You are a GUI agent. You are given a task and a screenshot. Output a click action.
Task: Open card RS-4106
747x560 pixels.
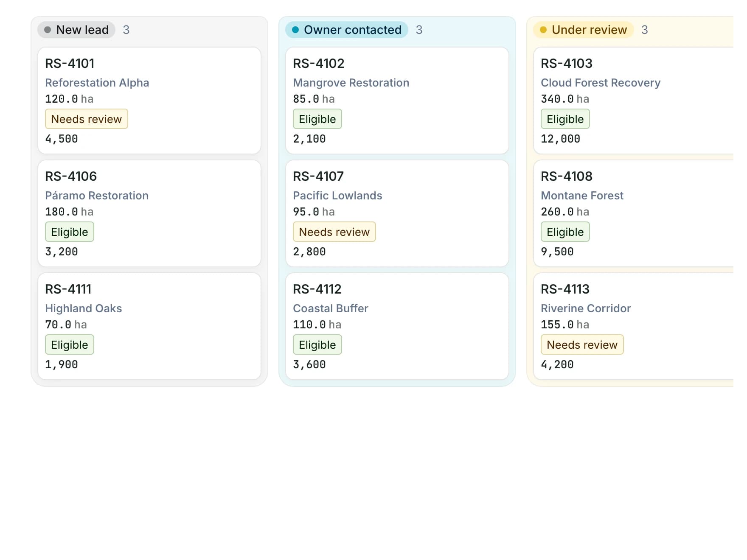click(149, 213)
